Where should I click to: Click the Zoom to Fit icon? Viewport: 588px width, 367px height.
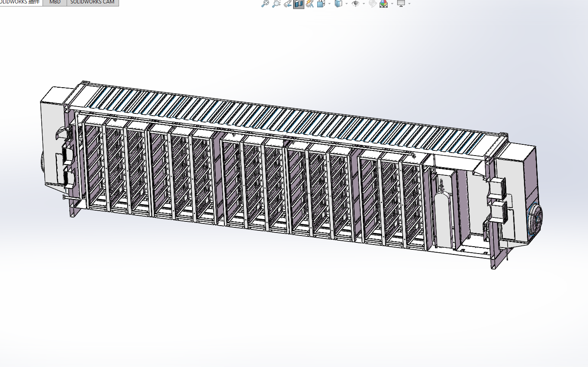point(265,3)
